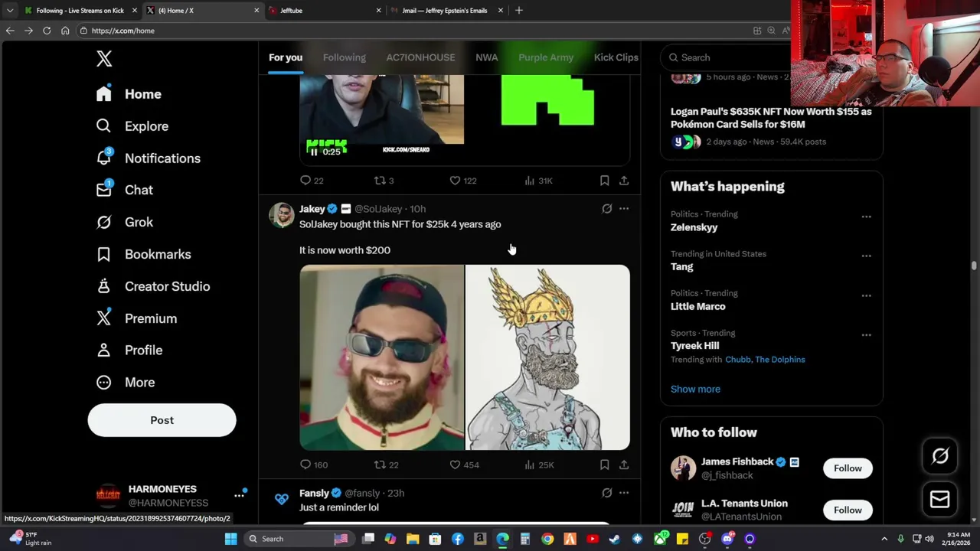The width and height of the screenshot is (980, 551).
Task: Open Fansly profile avatar
Action: [x=282, y=499]
